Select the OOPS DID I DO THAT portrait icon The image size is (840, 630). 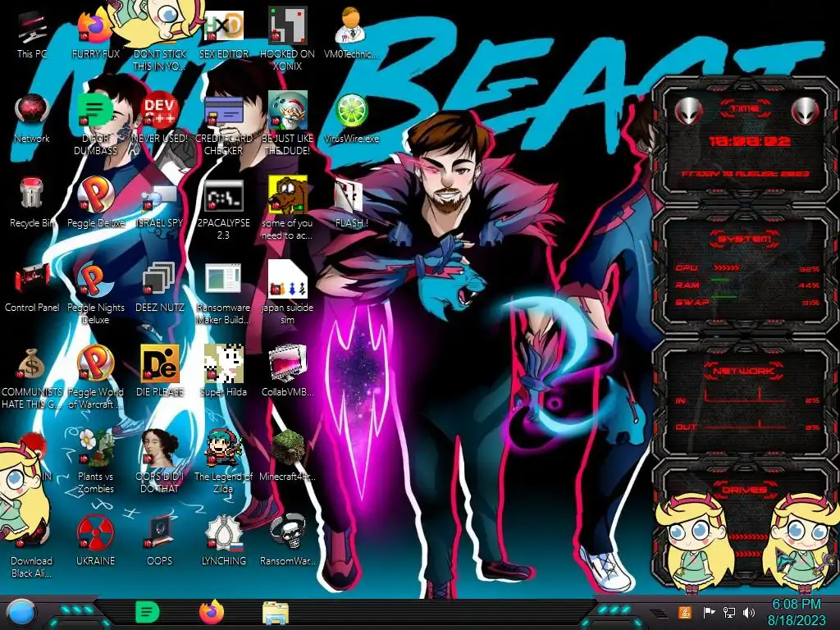159,448
